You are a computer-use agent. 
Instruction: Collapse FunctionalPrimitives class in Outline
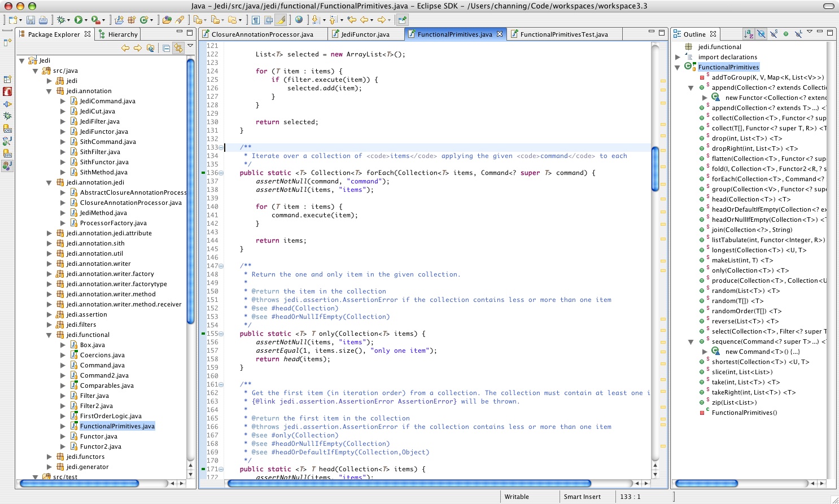(x=678, y=67)
